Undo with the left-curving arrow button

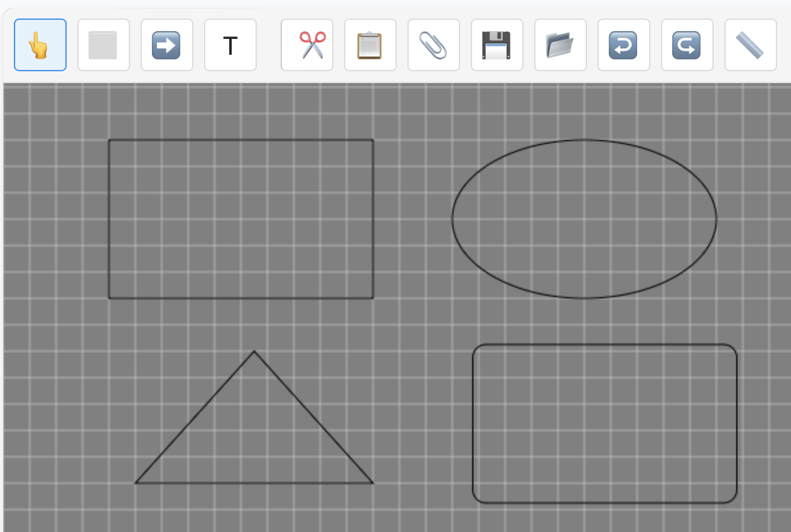pyautogui.click(x=624, y=45)
